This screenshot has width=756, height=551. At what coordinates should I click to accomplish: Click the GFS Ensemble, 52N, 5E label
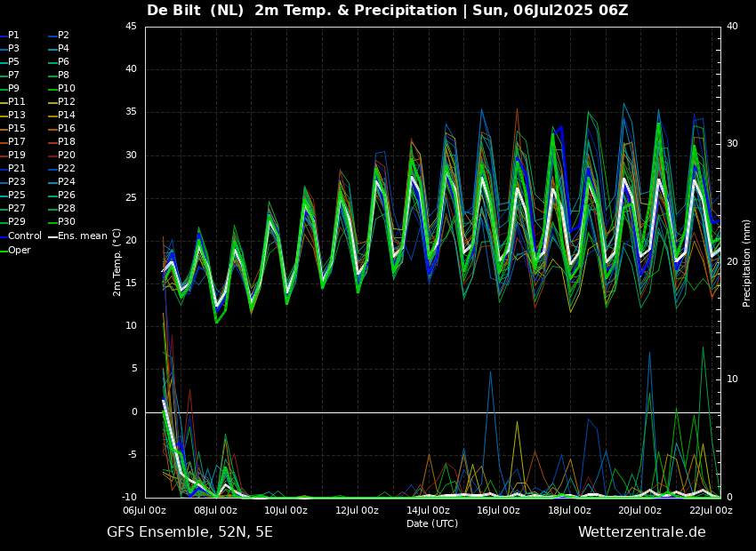[190, 532]
